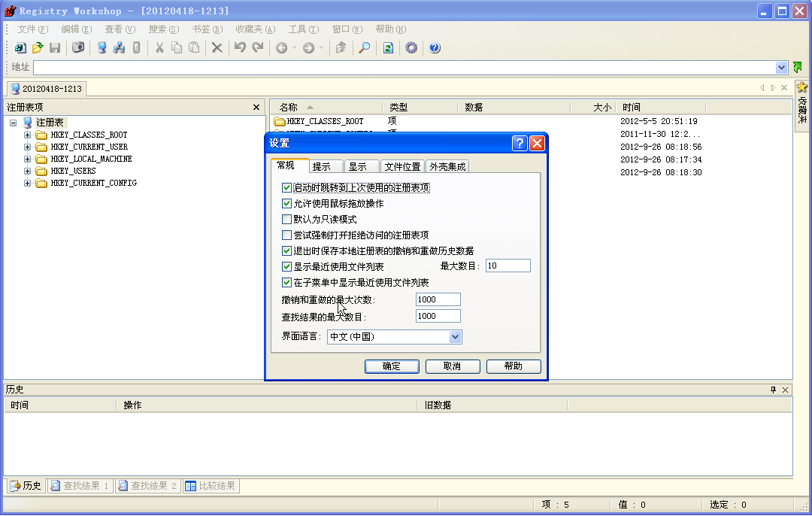Open the 文件 menu

pyautogui.click(x=32, y=29)
